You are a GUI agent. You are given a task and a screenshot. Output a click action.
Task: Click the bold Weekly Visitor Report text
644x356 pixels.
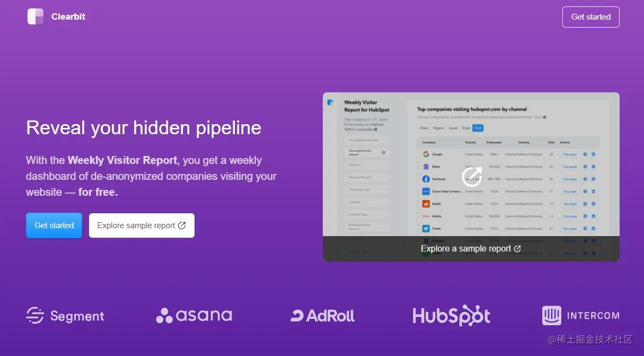tap(122, 160)
